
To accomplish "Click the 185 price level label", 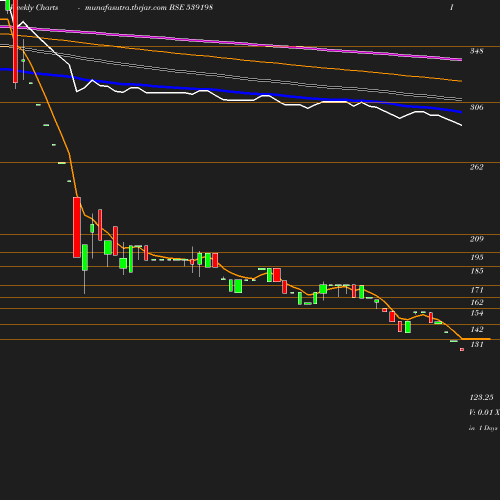I will [476, 271].
